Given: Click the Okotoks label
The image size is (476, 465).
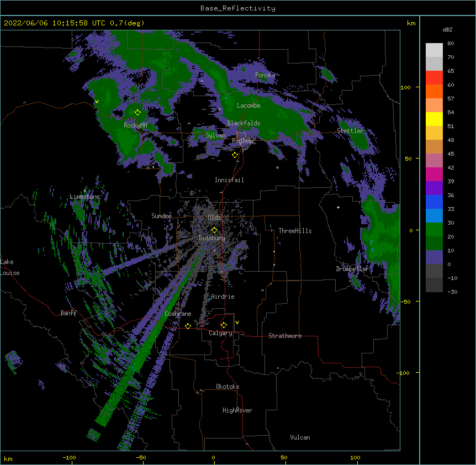Looking at the screenshot, I should [228, 387].
